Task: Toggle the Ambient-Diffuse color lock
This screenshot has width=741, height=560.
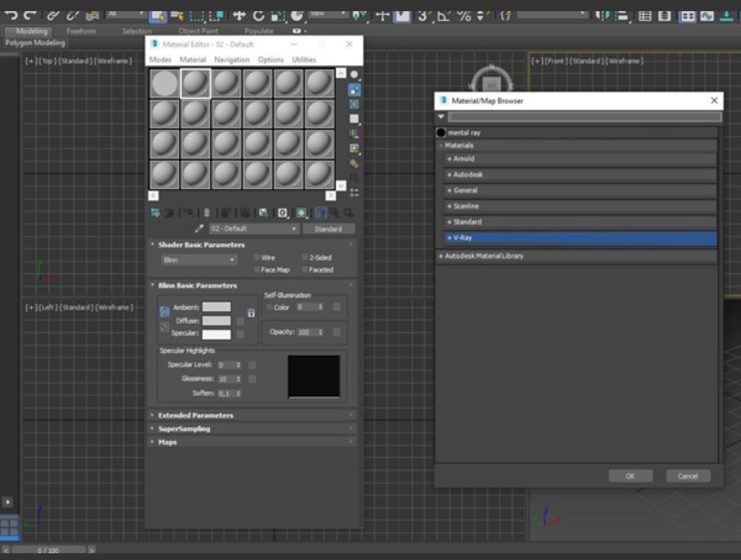Action: (x=164, y=311)
